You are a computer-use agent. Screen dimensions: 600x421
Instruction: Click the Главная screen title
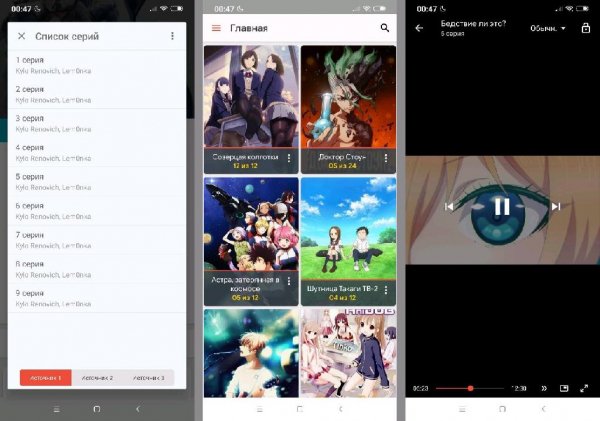(249, 28)
